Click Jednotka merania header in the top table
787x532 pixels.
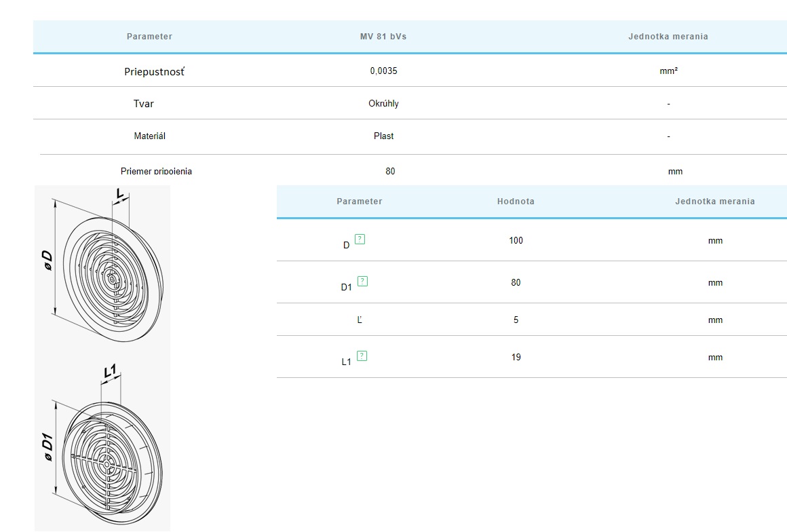(x=668, y=37)
